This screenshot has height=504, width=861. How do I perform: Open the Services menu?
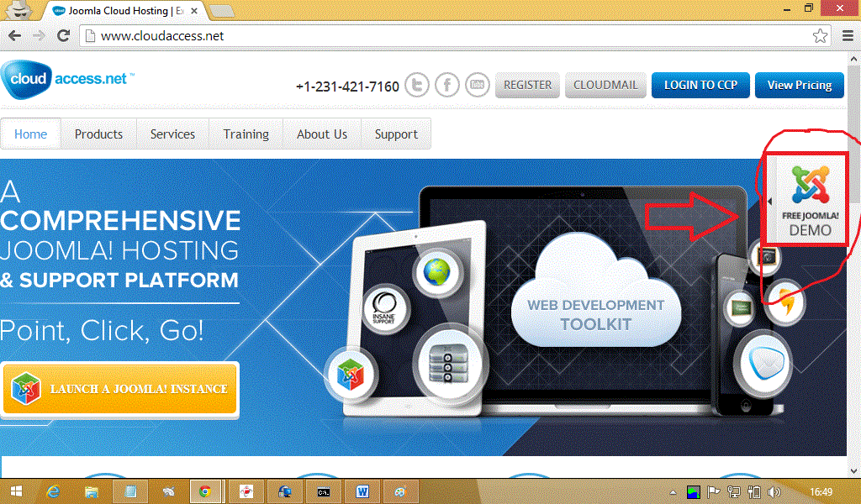pyautogui.click(x=172, y=134)
